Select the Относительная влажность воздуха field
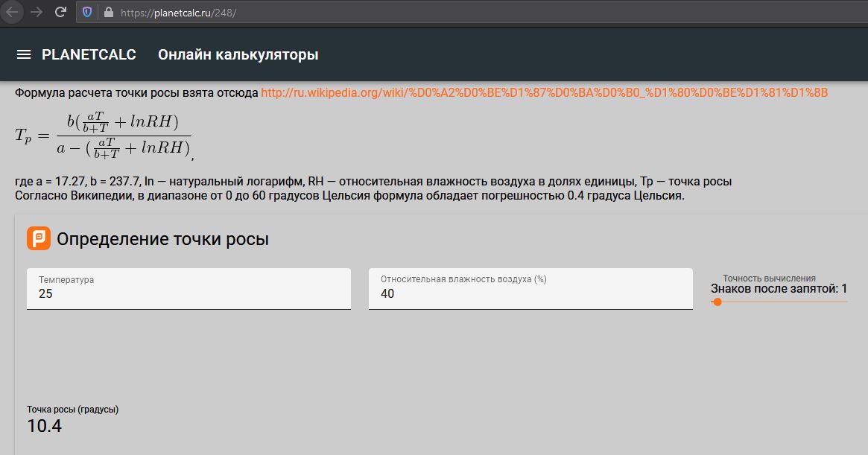The height and width of the screenshot is (455, 868). (x=530, y=293)
